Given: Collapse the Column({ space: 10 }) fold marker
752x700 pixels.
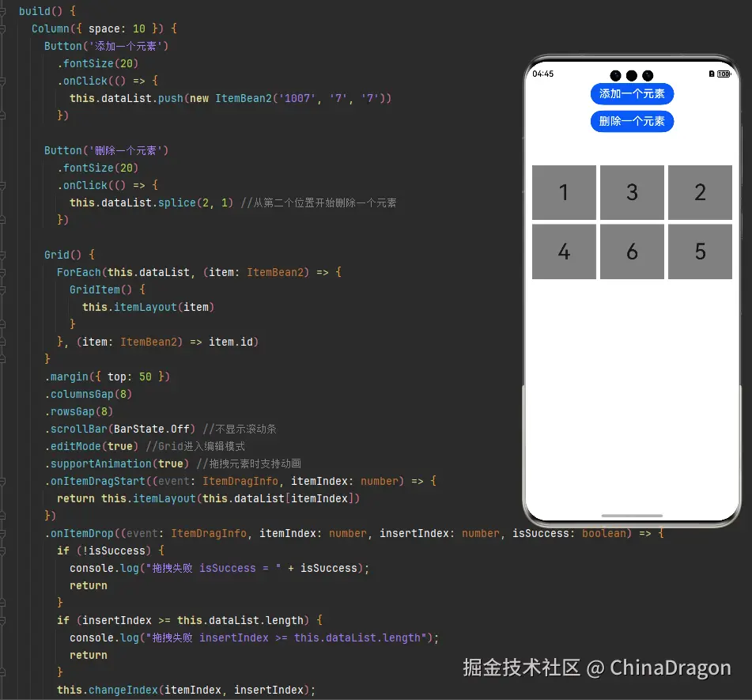Looking at the screenshot, I should (2, 28).
